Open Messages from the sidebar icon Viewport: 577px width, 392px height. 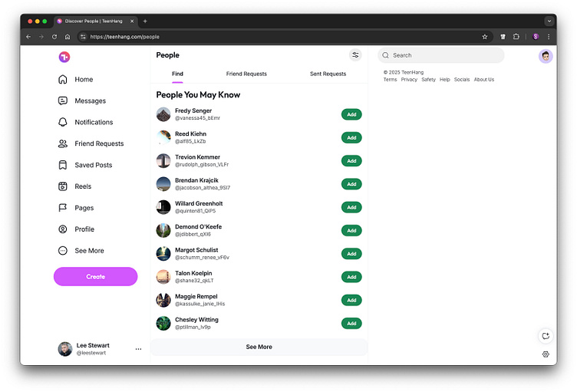[x=63, y=100]
